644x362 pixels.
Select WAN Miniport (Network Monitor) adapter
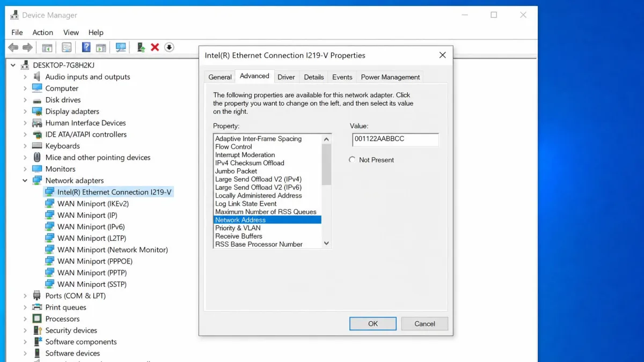point(113,250)
